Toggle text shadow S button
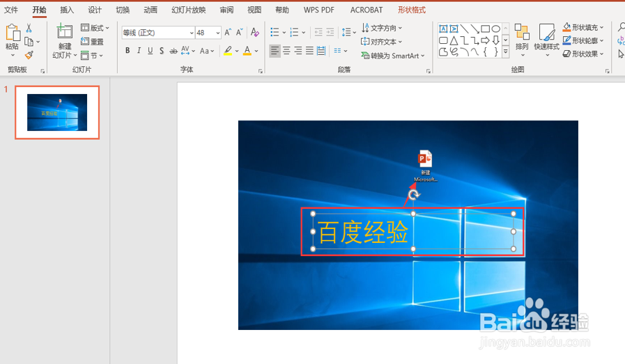The width and height of the screenshot is (625, 364). tap(162, 51)
